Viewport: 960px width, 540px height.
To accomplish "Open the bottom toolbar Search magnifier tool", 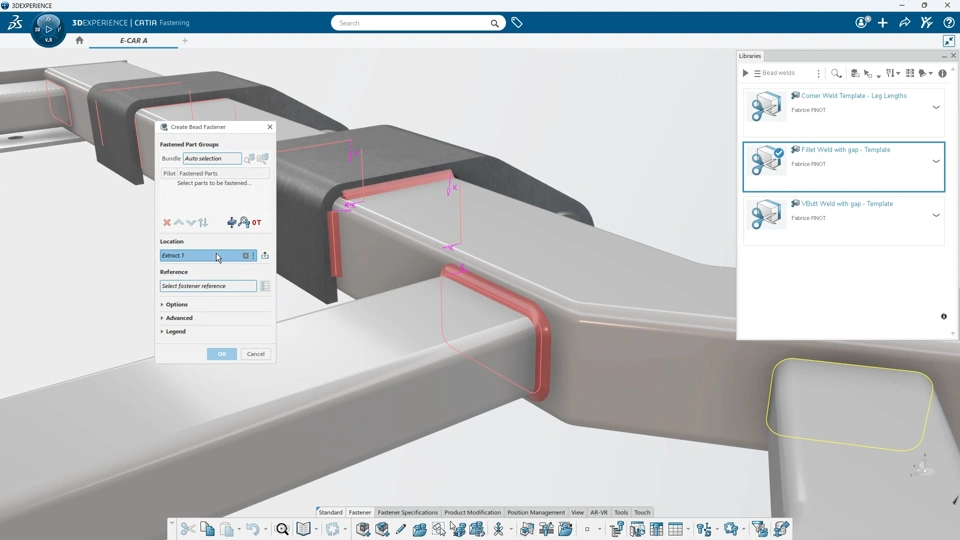I will click(x=282, y=529).
